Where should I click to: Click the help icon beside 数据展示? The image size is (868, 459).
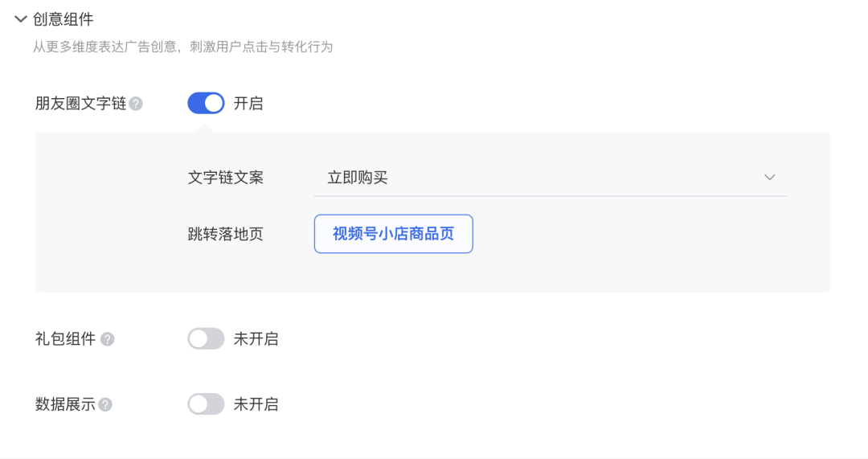click(x=105, y=404)
